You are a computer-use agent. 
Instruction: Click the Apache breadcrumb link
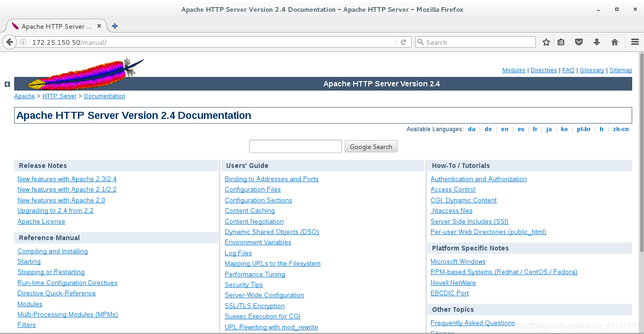click(x=25, y=96)
